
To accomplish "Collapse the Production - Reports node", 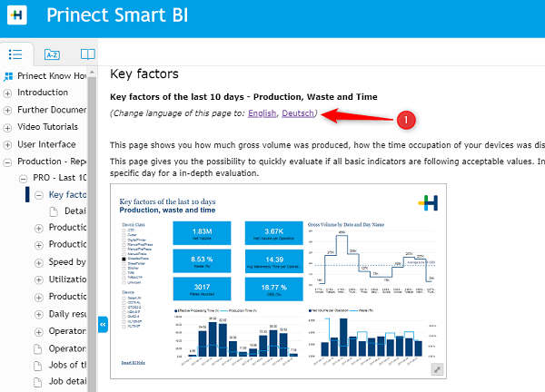I will point(8,162).
